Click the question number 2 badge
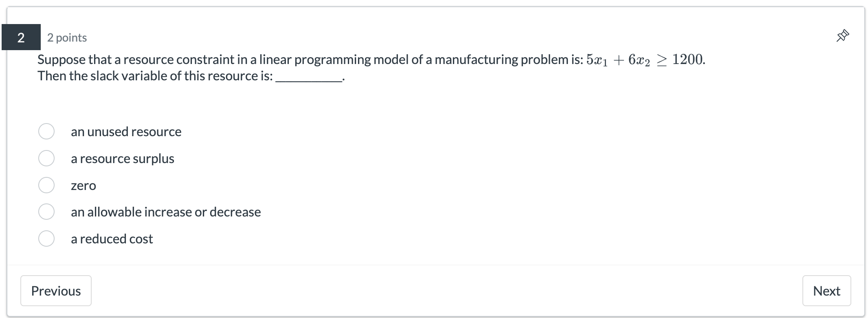868x318 pixels. [21, 37]
